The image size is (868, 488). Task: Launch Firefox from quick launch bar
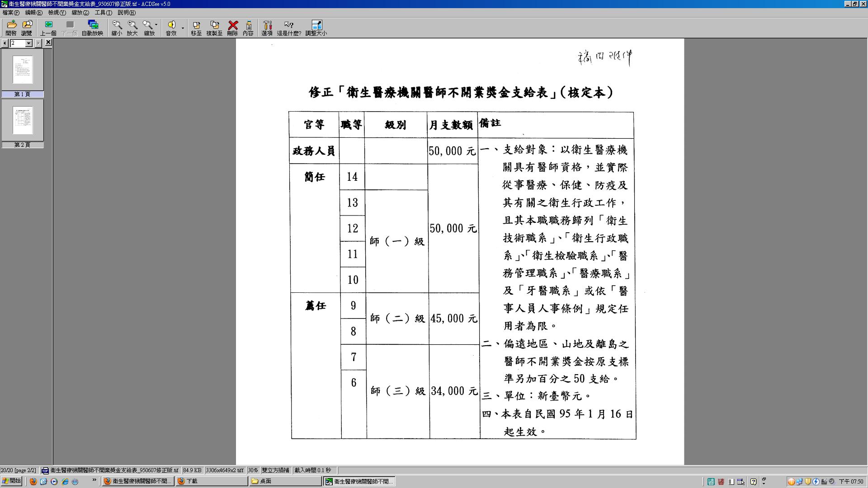click(33, 482)
